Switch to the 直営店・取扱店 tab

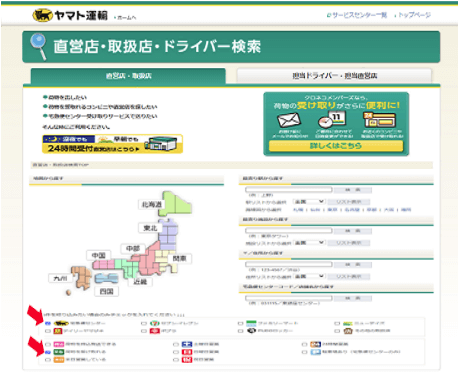pyautogui.click(x=128, y=76)
